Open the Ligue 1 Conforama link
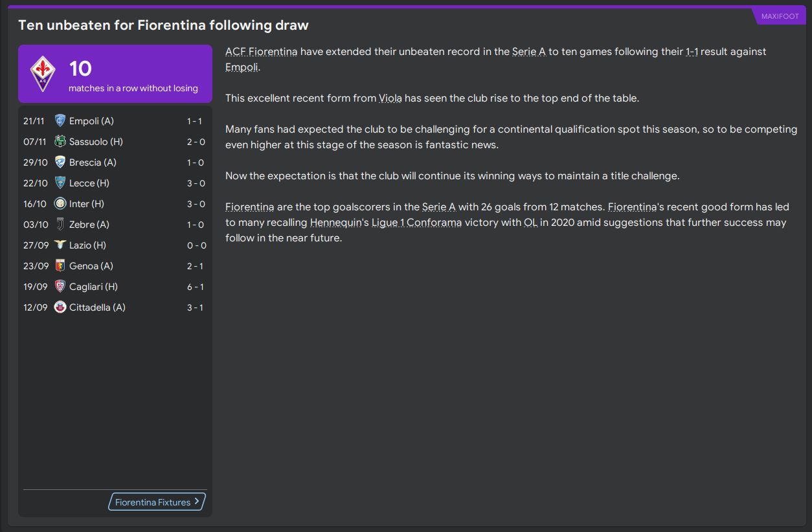 pyautogui.click(x=416, y=223)
